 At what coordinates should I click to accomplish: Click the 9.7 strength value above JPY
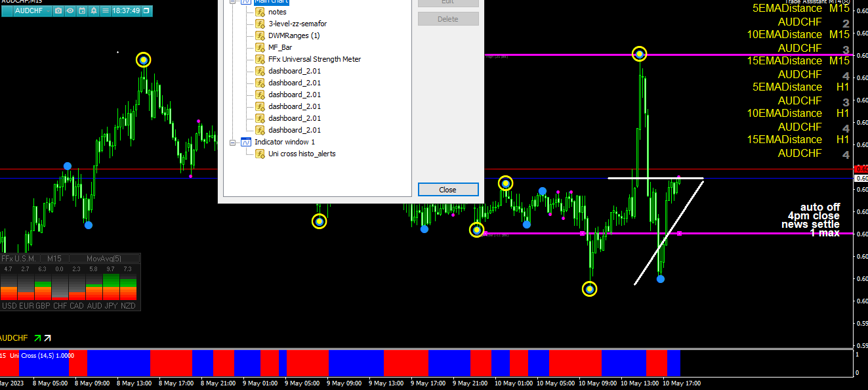point(111,269)
